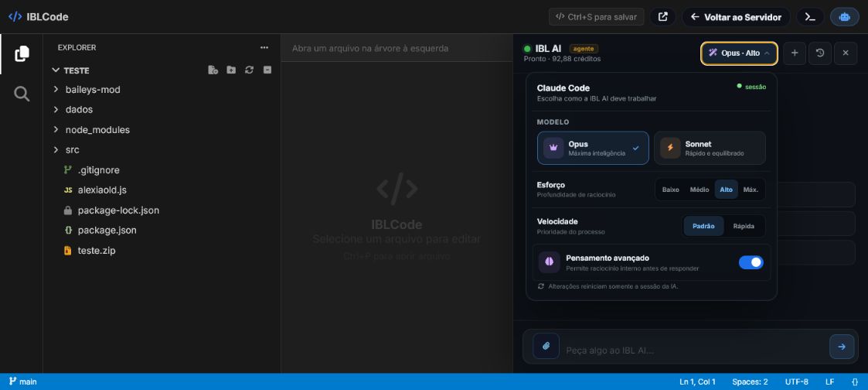
Task: Toggle the Pensamento avançado switch
Action: coord(751,262)
